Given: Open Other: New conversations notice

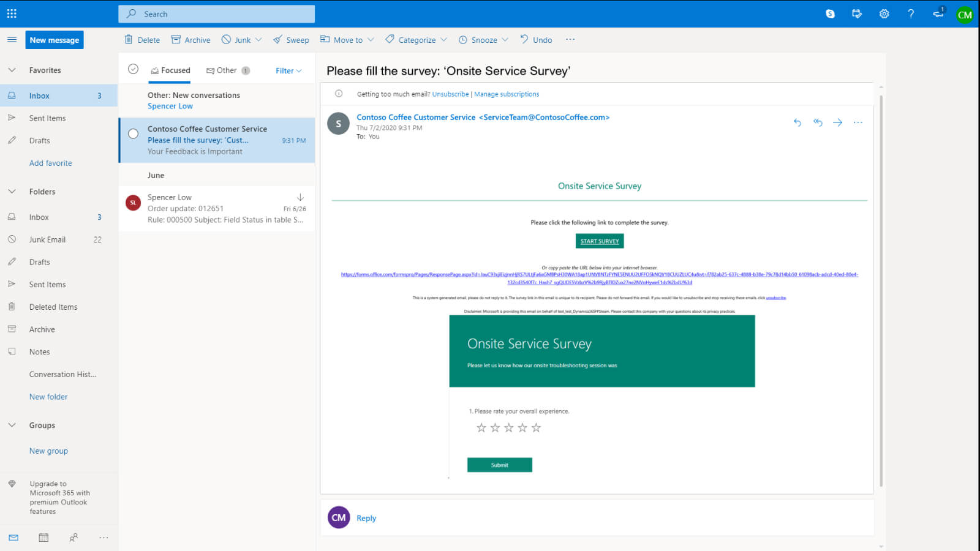Looking at the screenshot, I should coord(217,100).
